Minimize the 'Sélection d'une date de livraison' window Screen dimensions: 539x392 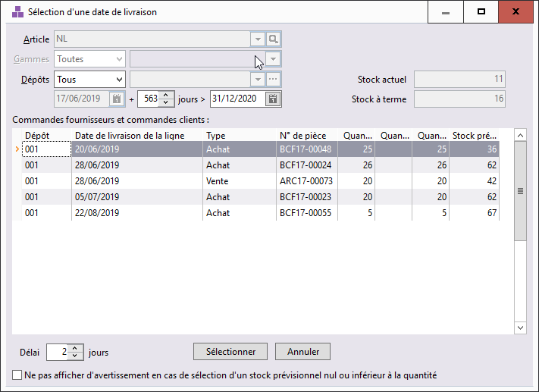(446, 12)
